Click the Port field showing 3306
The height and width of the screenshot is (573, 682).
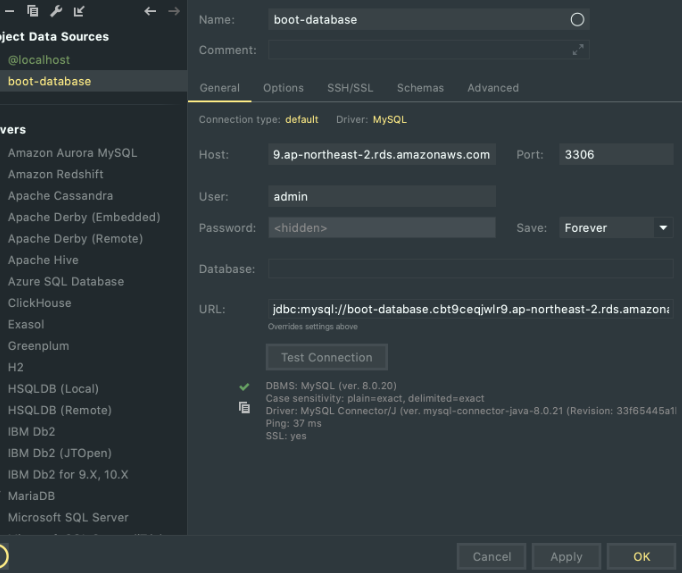[616, 154]
